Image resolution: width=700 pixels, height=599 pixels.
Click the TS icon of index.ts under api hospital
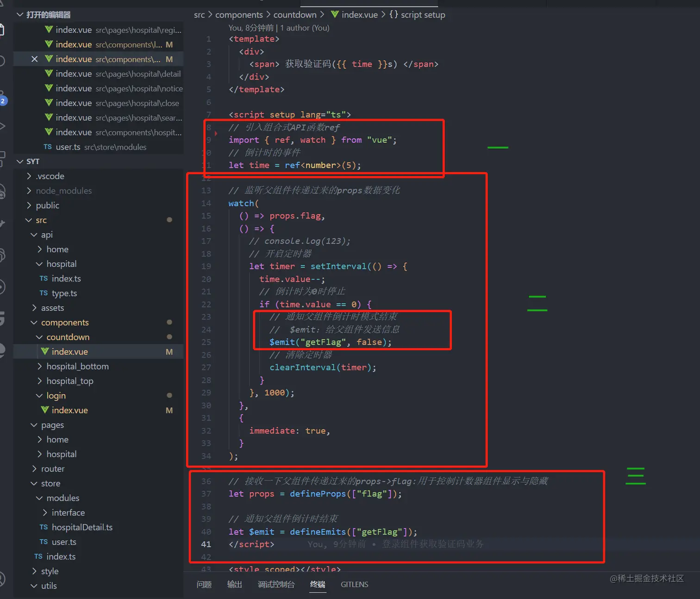[x=44, y=278]
